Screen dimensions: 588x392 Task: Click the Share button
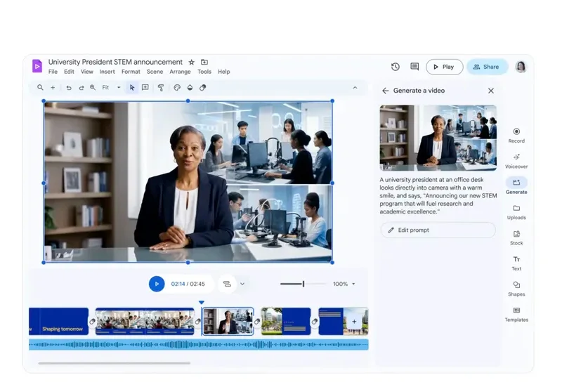coord(487,67)
